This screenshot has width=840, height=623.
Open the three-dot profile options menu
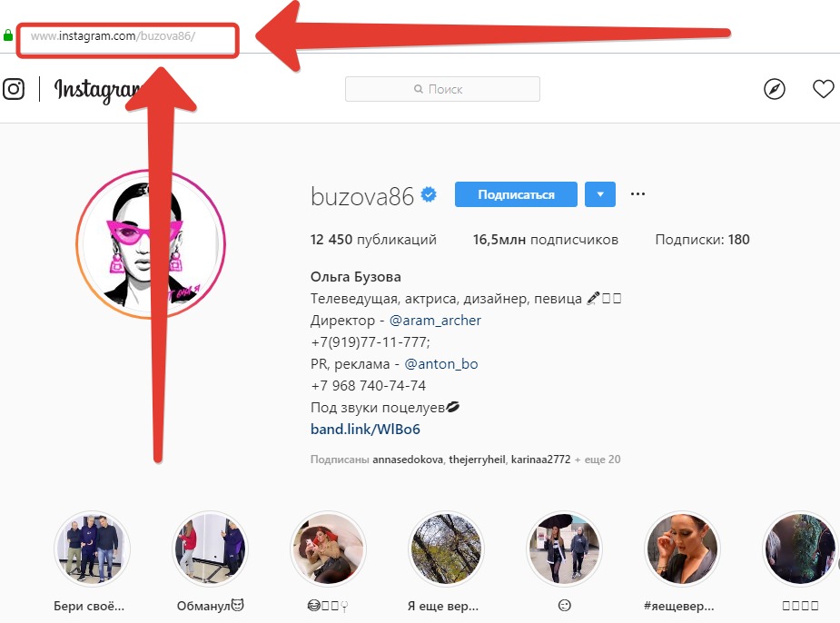[x=637, y=194]
